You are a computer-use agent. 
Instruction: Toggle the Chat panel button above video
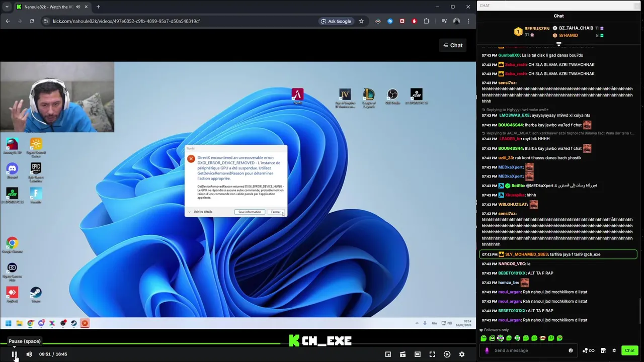[453, 45]
